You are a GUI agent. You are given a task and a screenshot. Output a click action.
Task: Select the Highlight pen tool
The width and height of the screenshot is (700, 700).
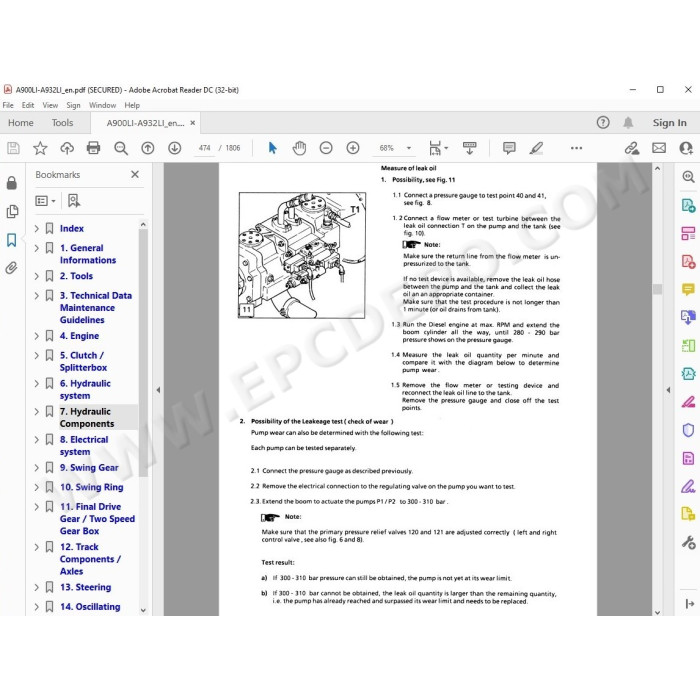coord(536,148)
